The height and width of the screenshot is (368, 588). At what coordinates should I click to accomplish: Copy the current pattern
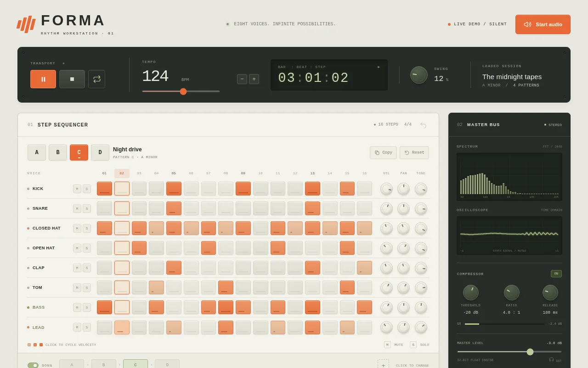point(383,153)
